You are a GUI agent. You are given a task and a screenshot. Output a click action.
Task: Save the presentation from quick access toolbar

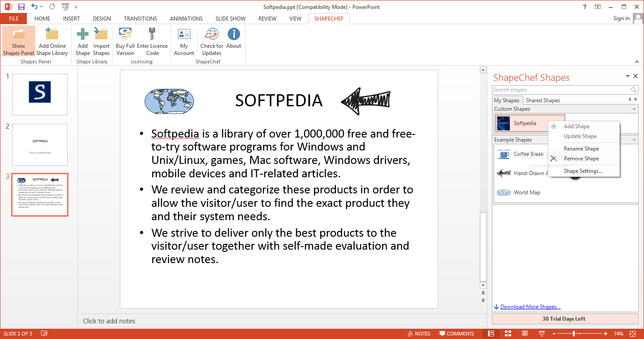tap(21, 7)
